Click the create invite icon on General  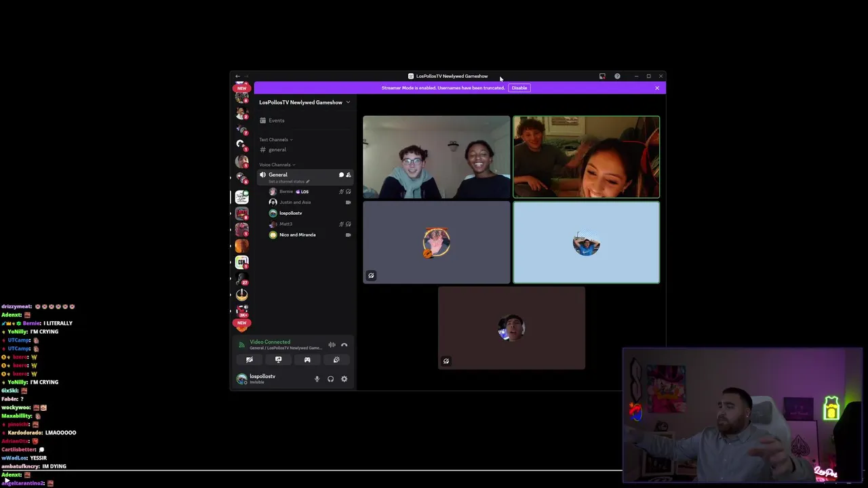(x=349, y=175)
